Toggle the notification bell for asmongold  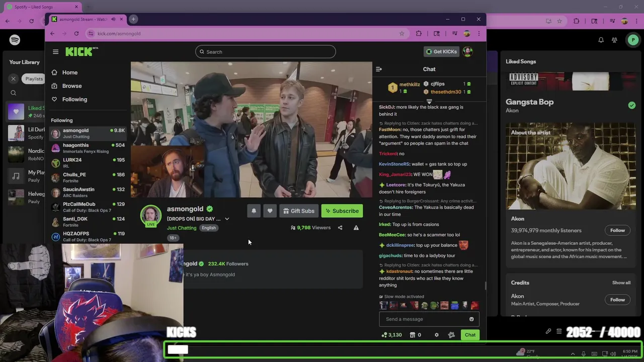click(x=254, y=211)
